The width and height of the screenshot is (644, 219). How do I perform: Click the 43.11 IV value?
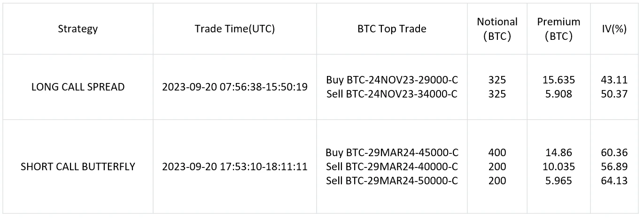[614, 80]
